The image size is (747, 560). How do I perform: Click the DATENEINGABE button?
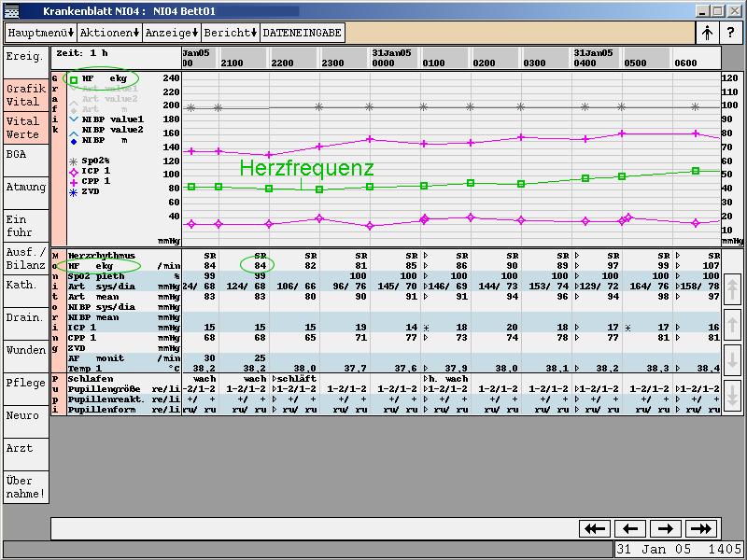pos(302,33)
